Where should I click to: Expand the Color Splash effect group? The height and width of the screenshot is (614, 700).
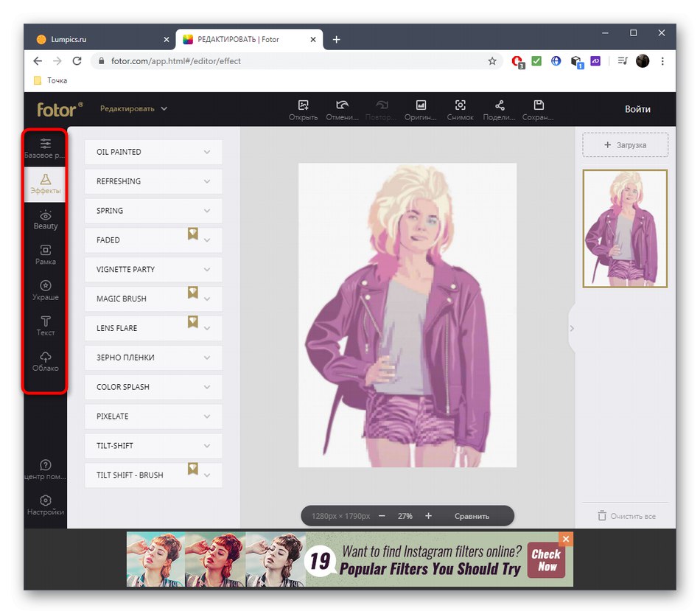pyautogui.click(x=153, y=387)
